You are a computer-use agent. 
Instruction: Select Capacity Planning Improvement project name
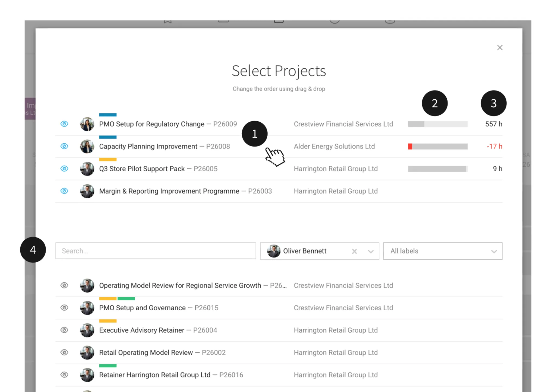[148, 146]
